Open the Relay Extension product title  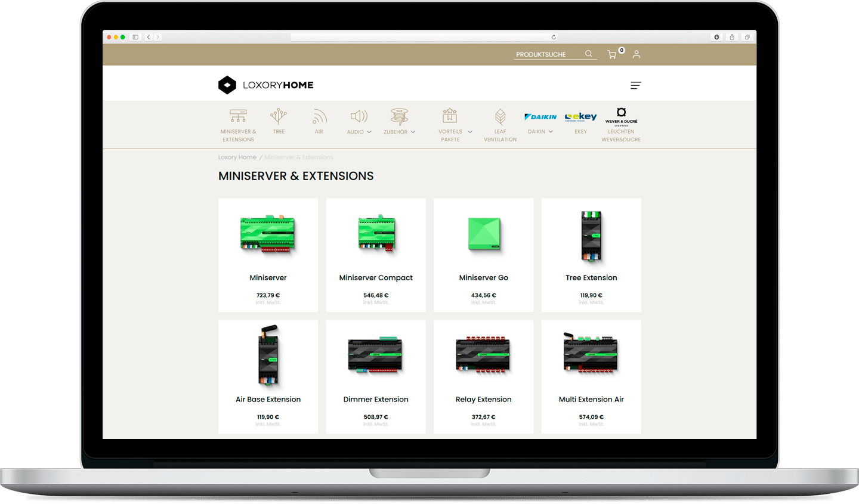tap(484, 399)
